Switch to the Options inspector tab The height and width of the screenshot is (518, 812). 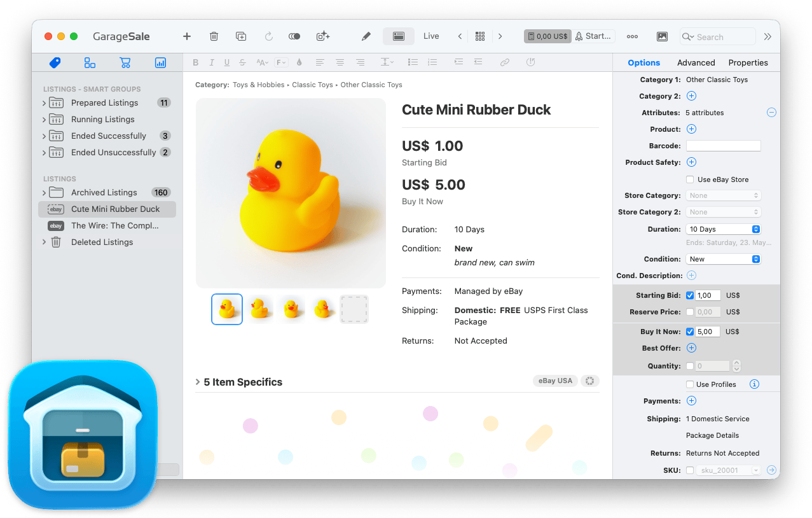pos(643,62)
